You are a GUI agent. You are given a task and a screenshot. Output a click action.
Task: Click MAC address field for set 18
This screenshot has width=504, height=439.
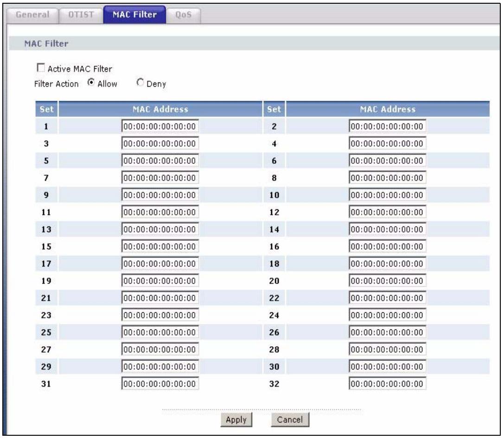pos(387,264)
